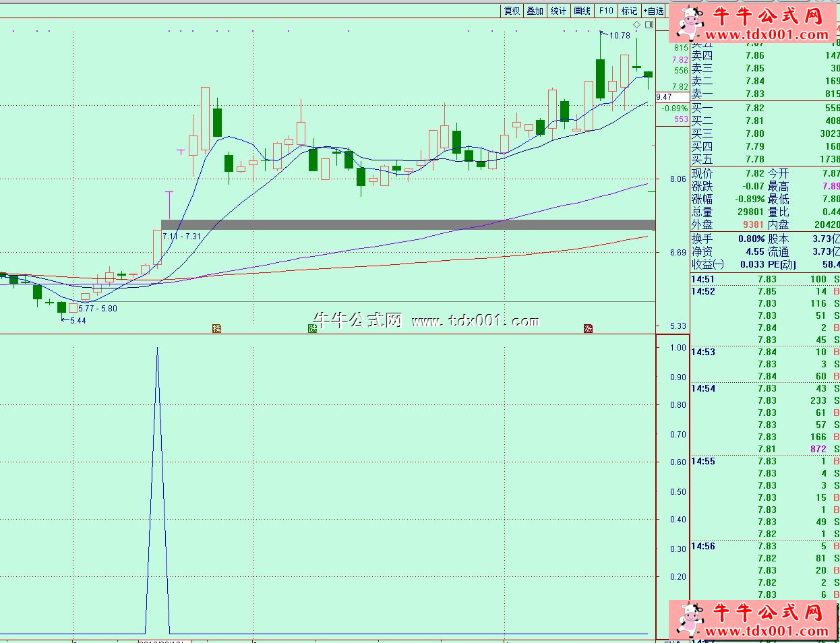Click the 涨 event marker icon
Image resolution: width=840 pixels, height=643 pixels.
[x=588, y=328]
